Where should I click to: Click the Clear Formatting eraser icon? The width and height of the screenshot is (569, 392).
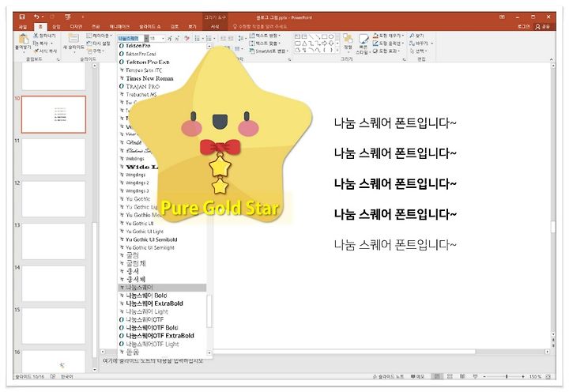coord(187,38)
